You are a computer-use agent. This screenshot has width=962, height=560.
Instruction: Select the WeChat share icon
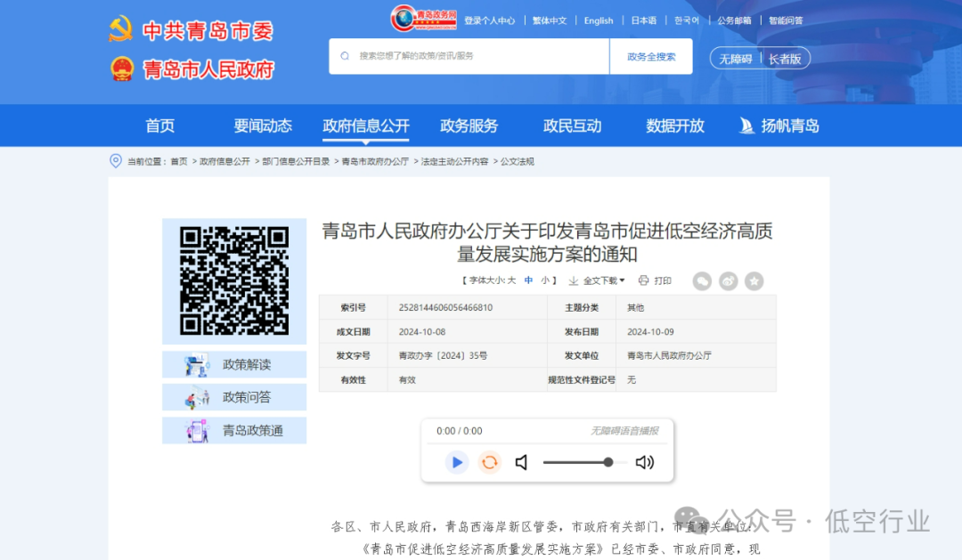point(702,280)
